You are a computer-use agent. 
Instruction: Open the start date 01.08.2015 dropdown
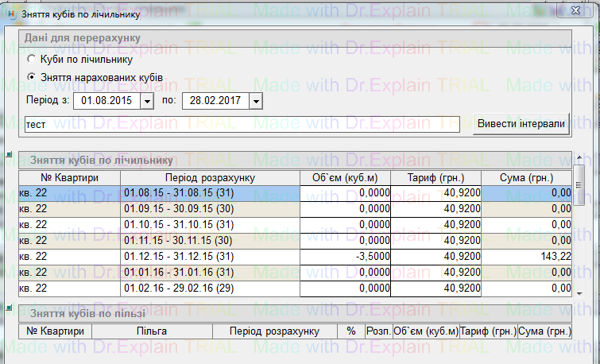point(146,102)
